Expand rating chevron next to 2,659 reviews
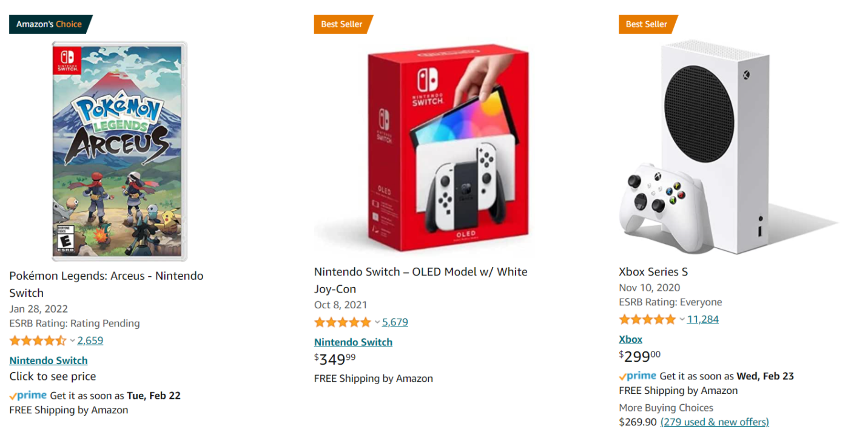Viewport: 868px width, 437px height. [72, 340]
